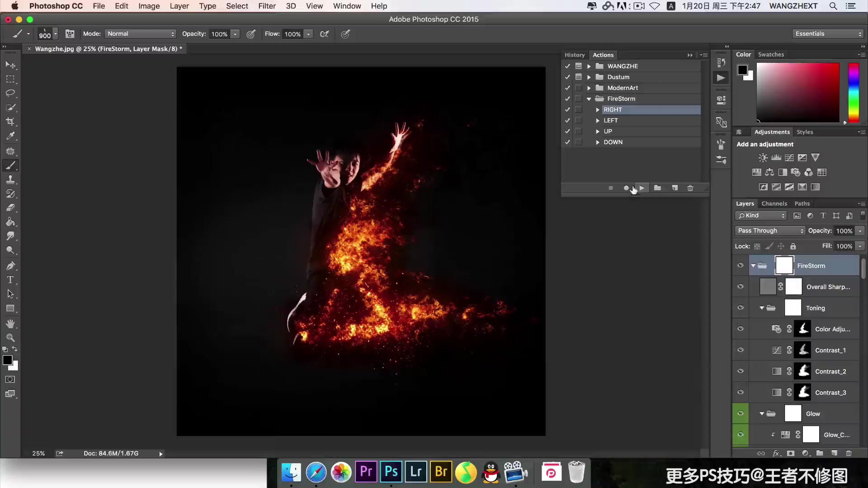Delete action using trash icon in Actions
The height and width of the screenshot is (488, 868).
pyautogui.click(x=690, y=188)
